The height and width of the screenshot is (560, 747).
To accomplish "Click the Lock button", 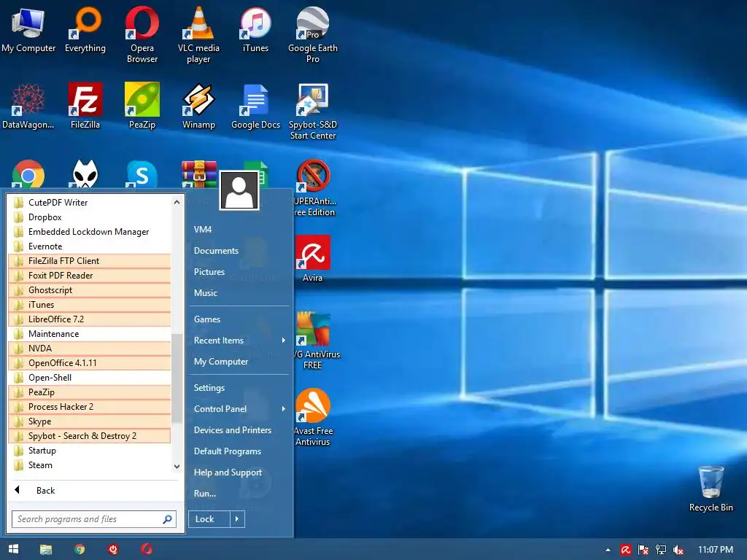I will [x=209, y=519].
